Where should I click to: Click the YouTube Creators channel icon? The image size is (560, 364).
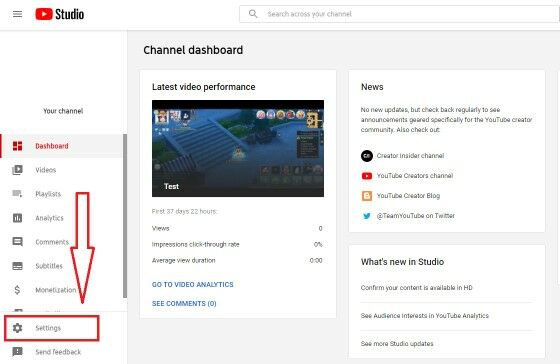[367, 176]
